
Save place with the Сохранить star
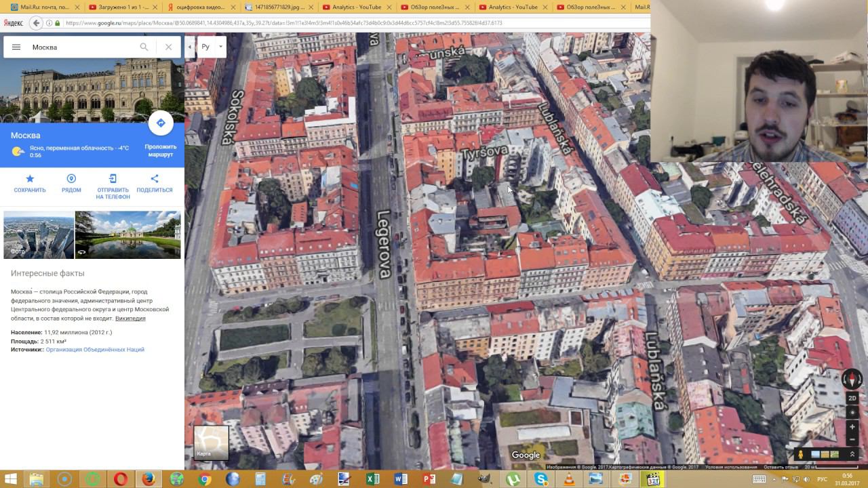[x=30, y=183]
